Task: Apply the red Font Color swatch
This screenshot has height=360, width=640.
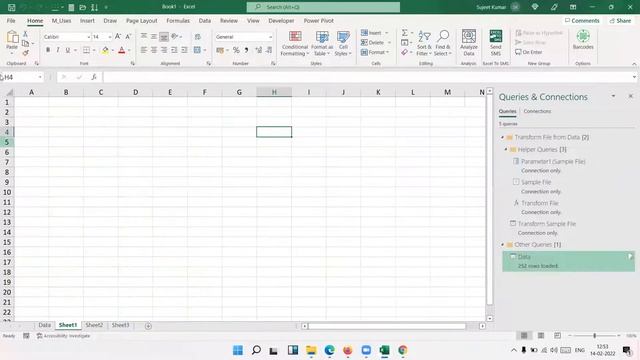Action: point(121,50)
